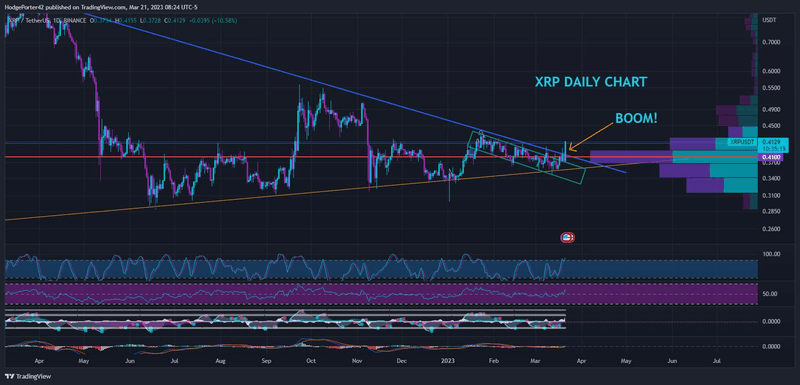800x385 pixels.
Task: Click the Dec label on the time axis
Action: (401, 361)
